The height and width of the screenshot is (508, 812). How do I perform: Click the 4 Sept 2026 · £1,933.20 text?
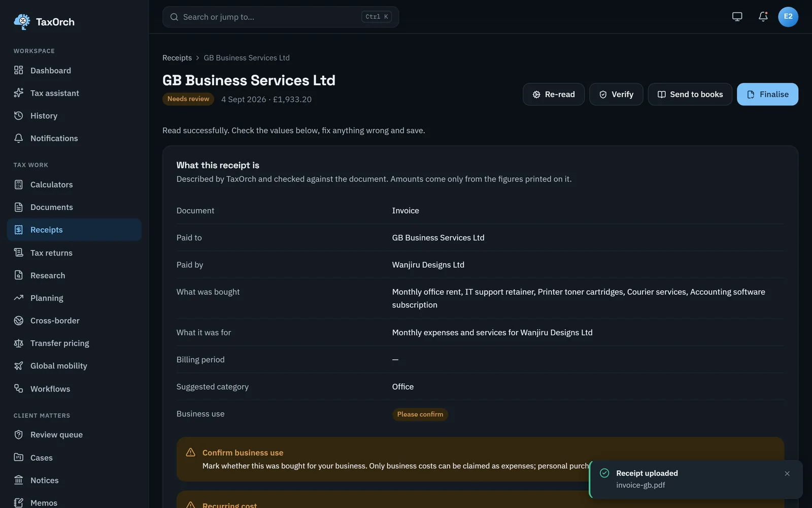tap(266, 99)
